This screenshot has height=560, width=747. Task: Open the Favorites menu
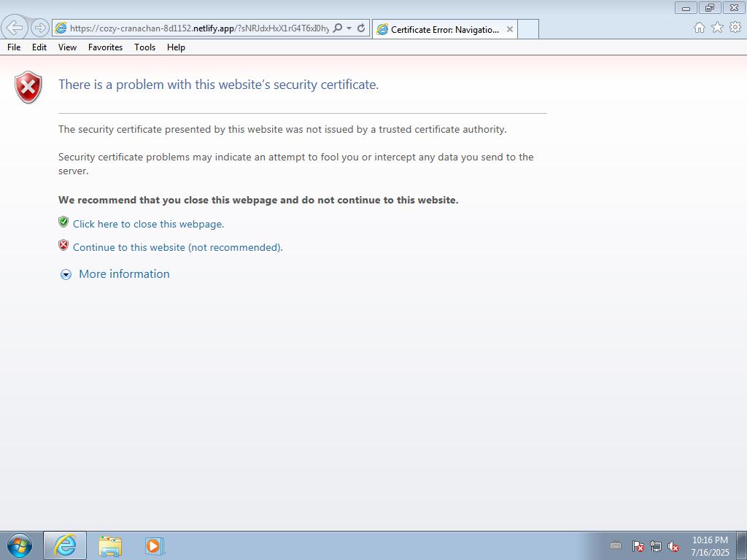105,47
